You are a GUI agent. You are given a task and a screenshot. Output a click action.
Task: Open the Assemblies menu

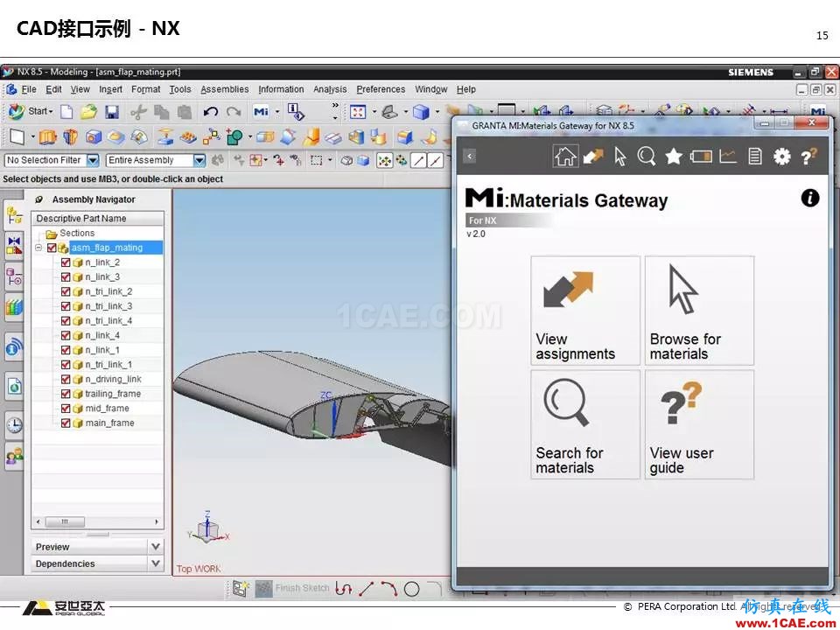pyautogui.click(x=225, y=89)
